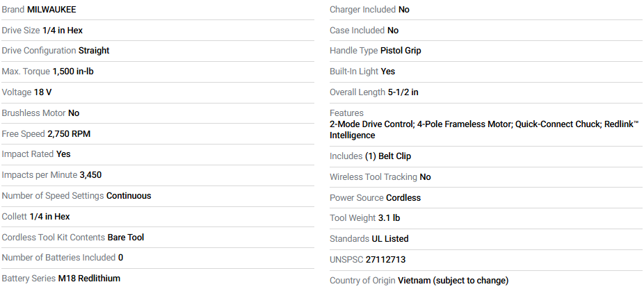Click the Tool Weight 3.1 lb value
Viewport: 644px width, 289px height.
point(389,218)
